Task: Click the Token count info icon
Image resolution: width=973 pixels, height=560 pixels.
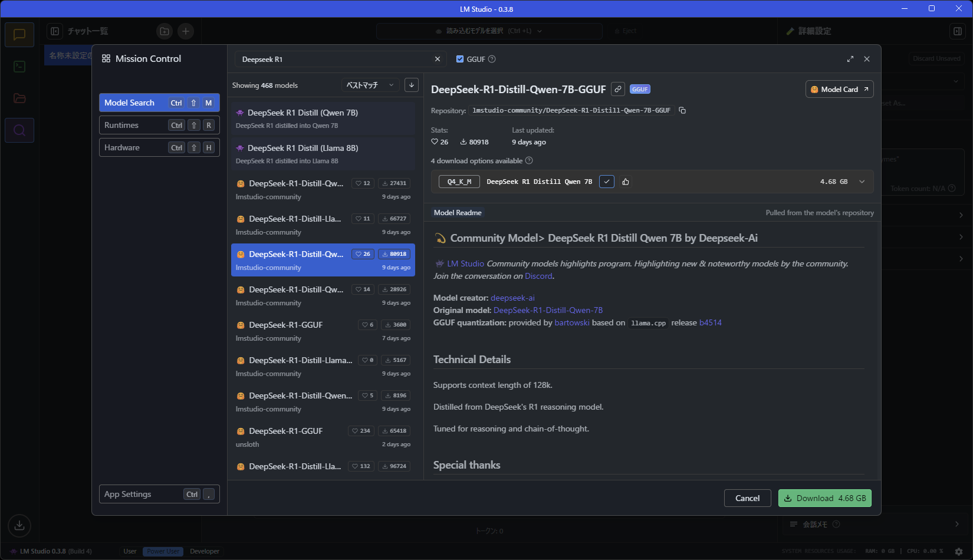Action: pos(952,189)
